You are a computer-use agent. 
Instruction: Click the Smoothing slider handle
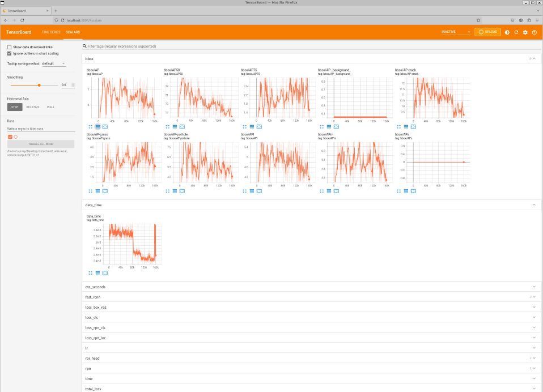(x=39, y=85)
